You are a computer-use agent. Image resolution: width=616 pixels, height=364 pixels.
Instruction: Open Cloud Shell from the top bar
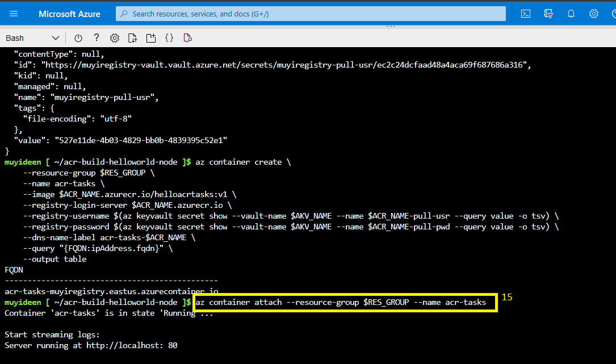[x=526, y=14]
